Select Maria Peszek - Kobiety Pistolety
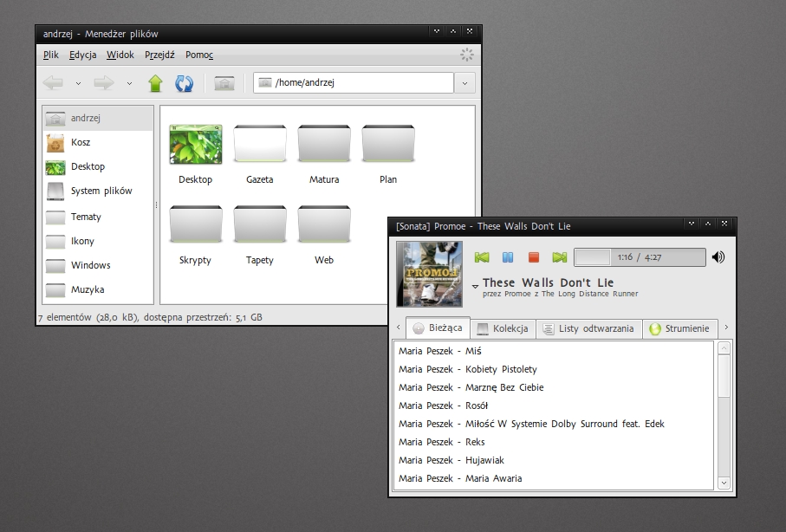 pos(554,370)
